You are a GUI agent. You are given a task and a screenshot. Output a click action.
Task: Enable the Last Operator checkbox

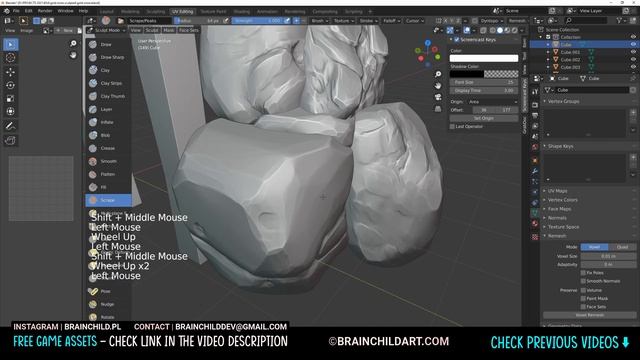[x=452, y=127]
